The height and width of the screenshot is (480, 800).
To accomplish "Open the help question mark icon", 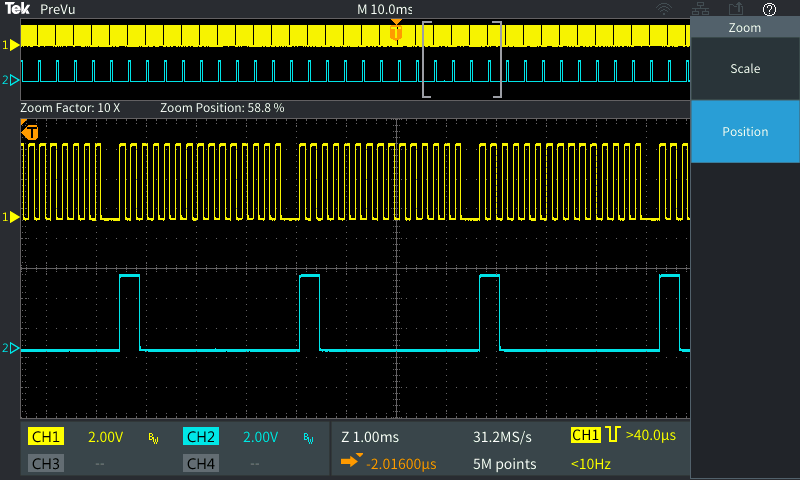I will coord(769,9).
